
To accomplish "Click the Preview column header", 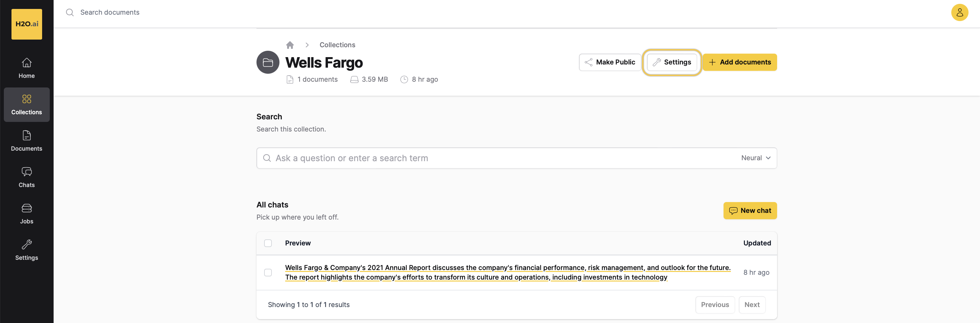I will [x=298, y=243].
